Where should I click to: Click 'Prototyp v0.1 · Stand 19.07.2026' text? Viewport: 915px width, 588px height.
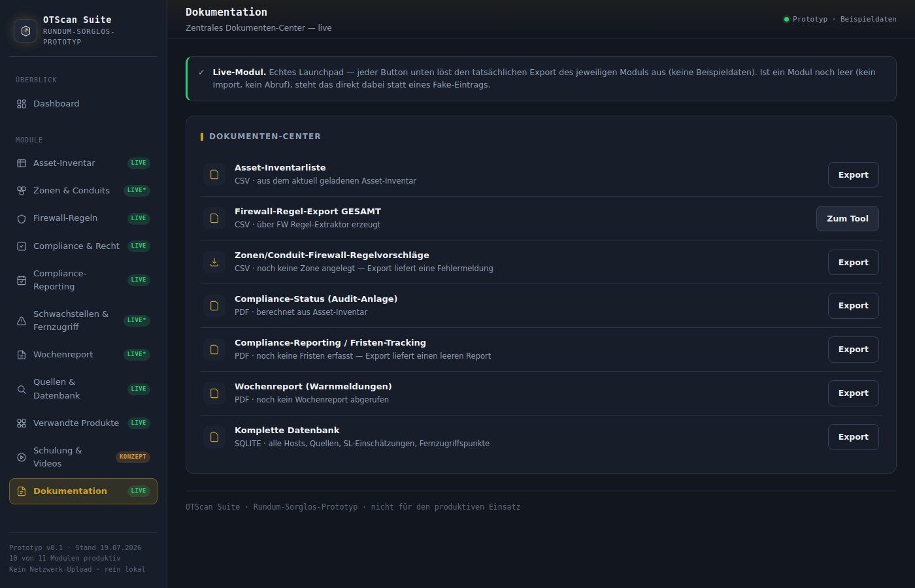[x=75, y=548]
